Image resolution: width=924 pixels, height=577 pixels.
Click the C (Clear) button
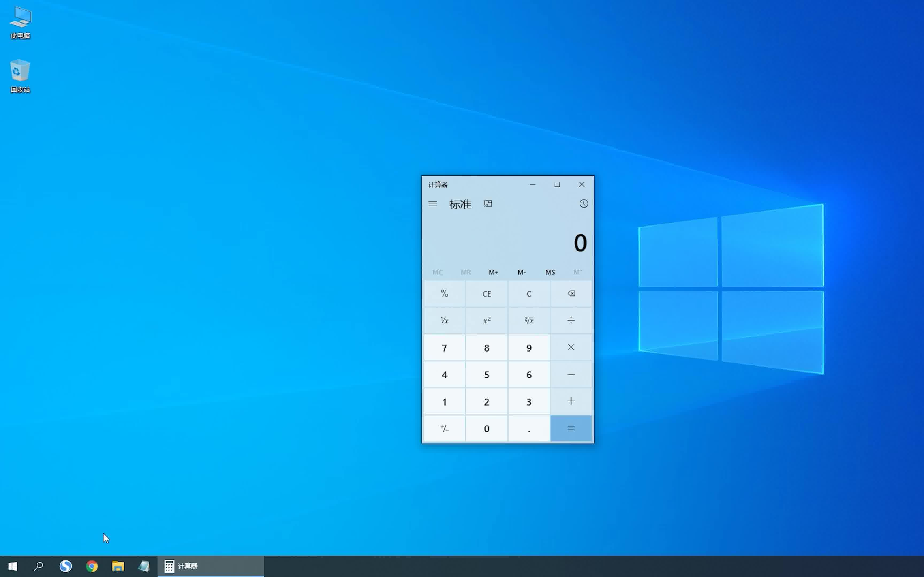529,293
